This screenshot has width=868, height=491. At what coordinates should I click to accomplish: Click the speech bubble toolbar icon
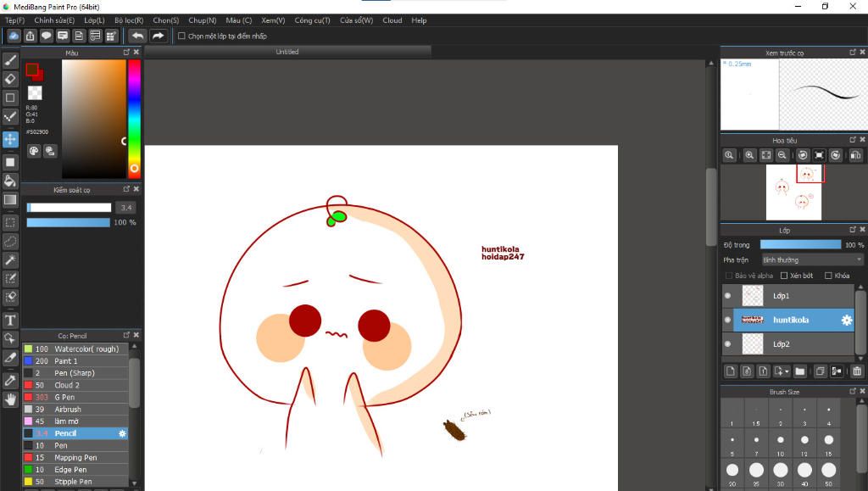(47, 36)
